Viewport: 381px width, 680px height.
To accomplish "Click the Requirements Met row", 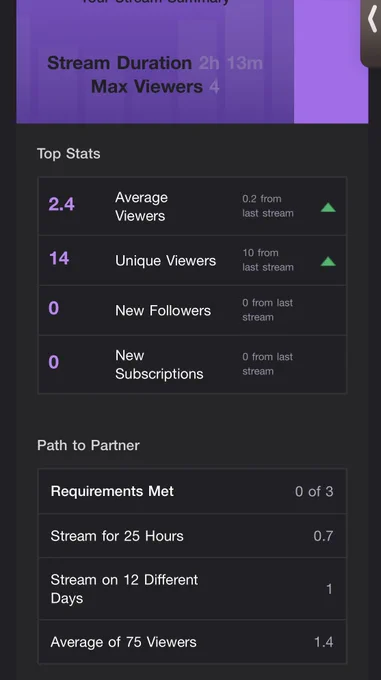I will click(x=192, y=491).
